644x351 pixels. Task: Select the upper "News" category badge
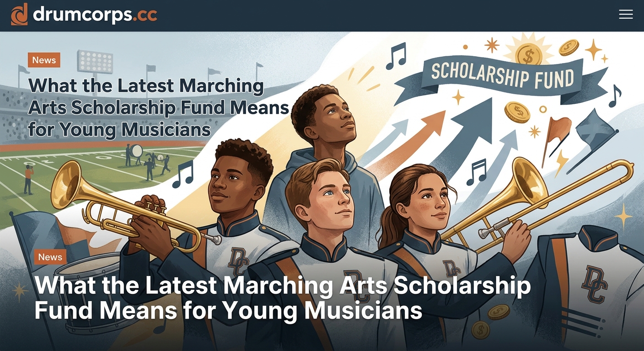(x=44, y=60)
